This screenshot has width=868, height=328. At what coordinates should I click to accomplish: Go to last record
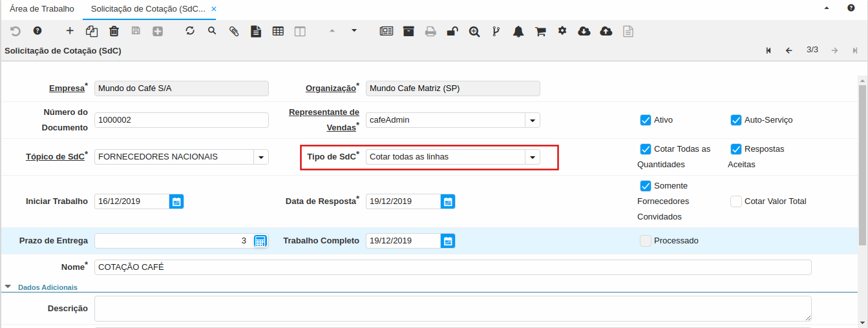tap(855, 50)
